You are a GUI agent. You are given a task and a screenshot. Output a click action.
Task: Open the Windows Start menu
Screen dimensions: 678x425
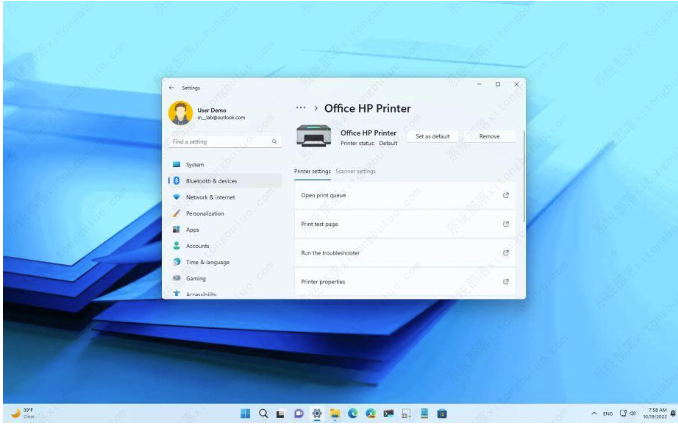pos(245,414)
